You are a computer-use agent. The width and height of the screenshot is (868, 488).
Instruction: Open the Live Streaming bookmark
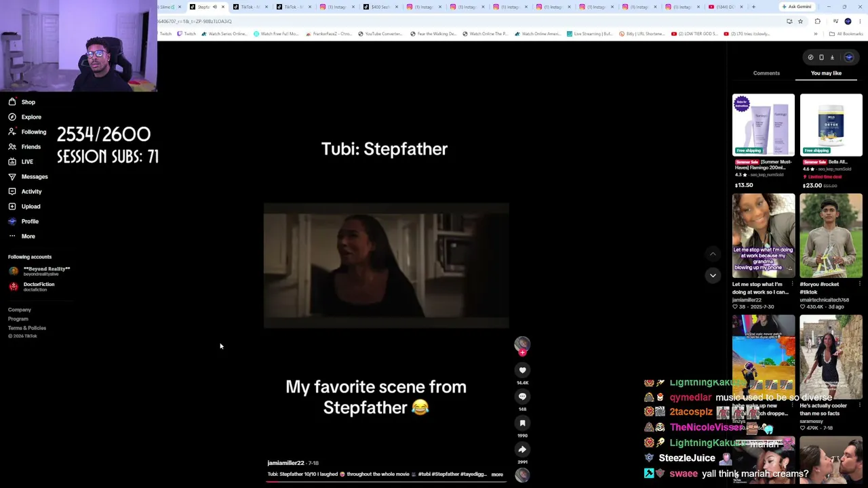(x=589, y=34)
